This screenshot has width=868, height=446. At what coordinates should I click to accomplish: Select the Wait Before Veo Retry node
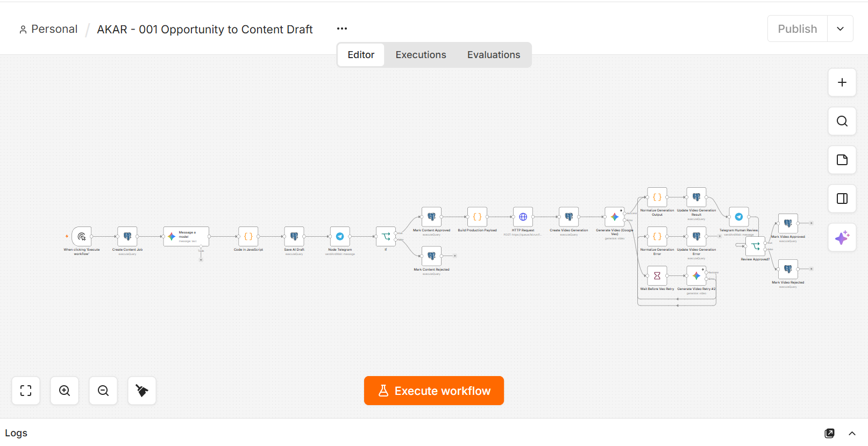[x=657, y=276]
